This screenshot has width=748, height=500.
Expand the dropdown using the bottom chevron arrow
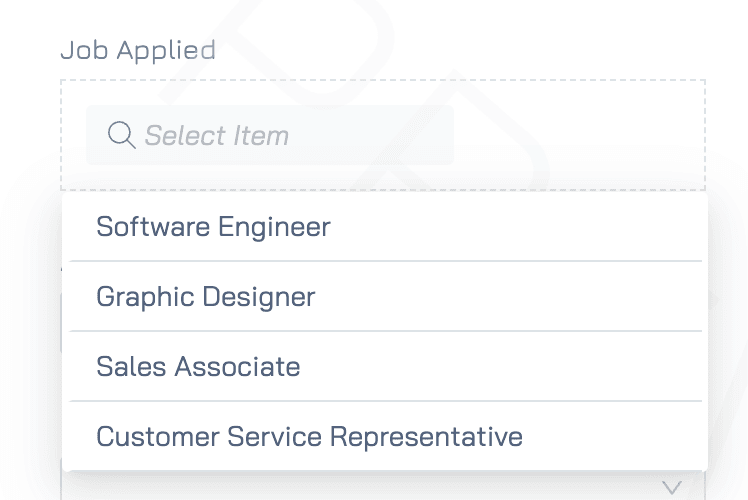click(x=672, y=488)
